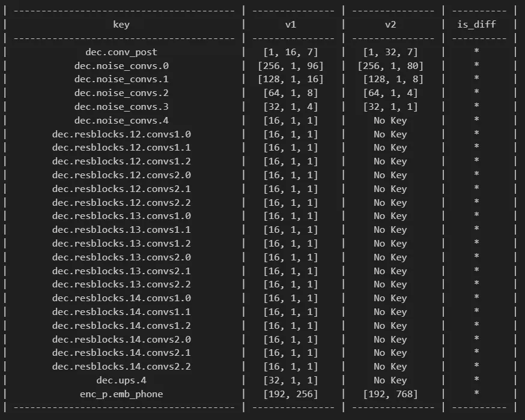Click the asterisk in dec.resblocks.12.convs2.2 row
The width and height of the screenshot is (525, 420).
coord(476,202)
